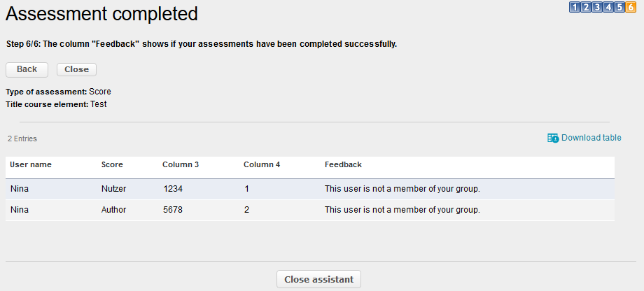The width and height of the screenshot is (644, 291).
Task: Click step 4 indicator in wizard progress
Action: [608, 8]
